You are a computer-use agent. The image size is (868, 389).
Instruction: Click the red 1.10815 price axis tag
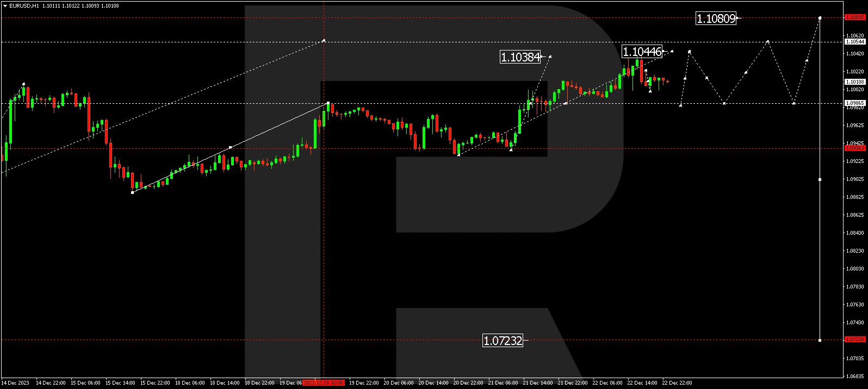(x=855, y=17)
